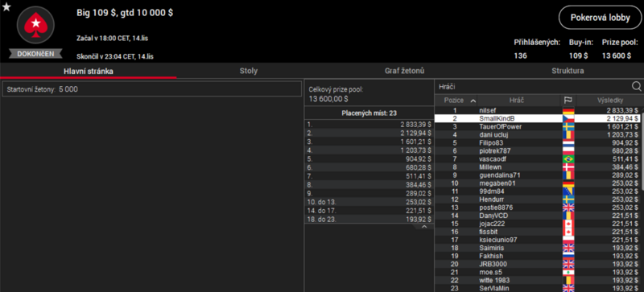
Task: Open the Graf žetonů tab
Action: [x=404, y=71]
